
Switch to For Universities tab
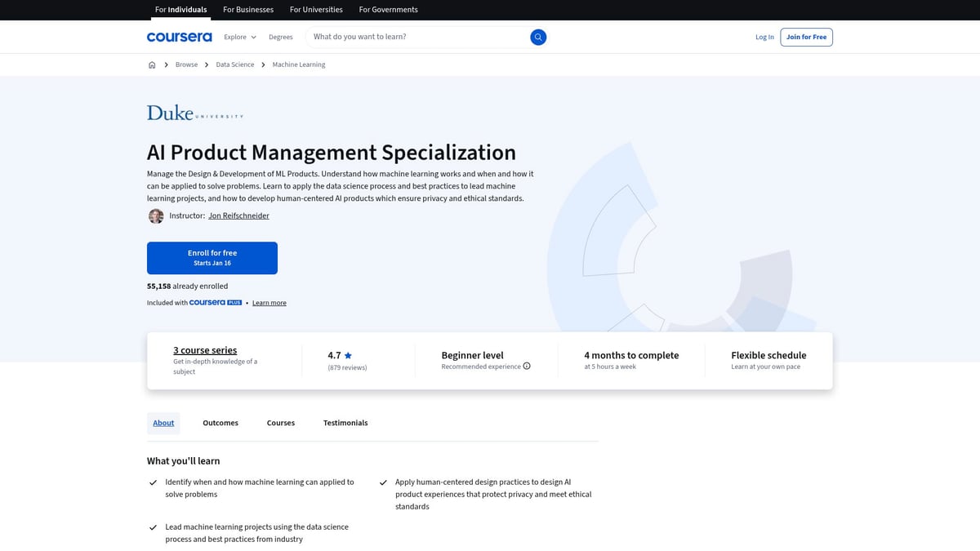317,10
